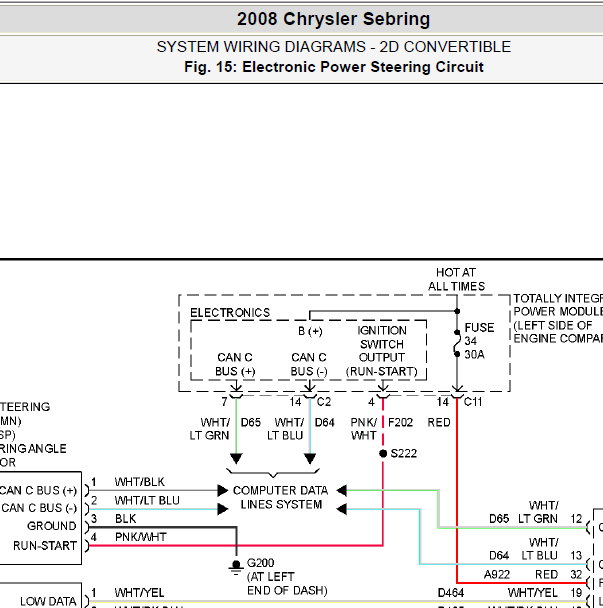Click "RED" wire label next to A922
Viewport: 603px width, 608px height.
546,575
